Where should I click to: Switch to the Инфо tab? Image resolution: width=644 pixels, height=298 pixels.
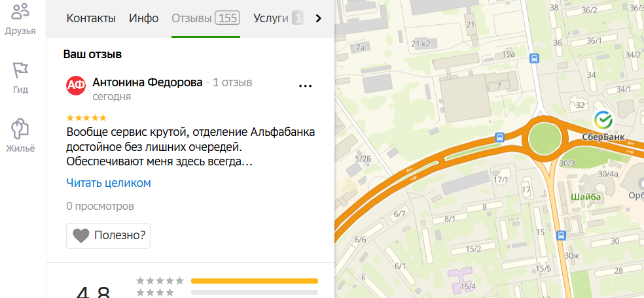[144, 18]
